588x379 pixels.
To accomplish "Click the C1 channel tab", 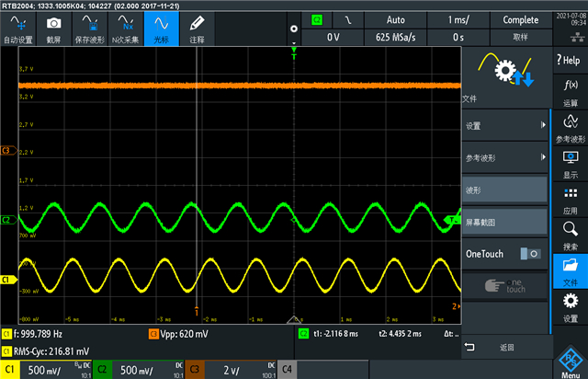I will click(x=10, y=370).
